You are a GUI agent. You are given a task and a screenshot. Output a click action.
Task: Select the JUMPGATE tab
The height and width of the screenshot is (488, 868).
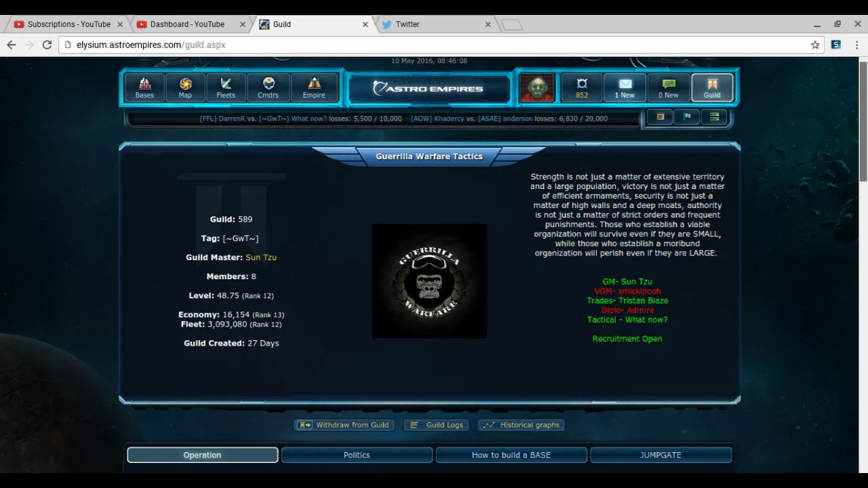pos(660,455)
